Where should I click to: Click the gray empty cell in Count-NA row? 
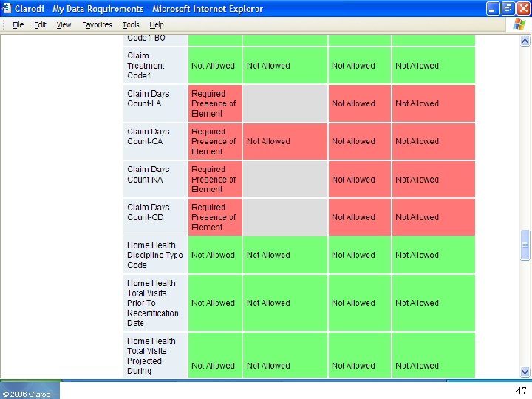point(285,179)
